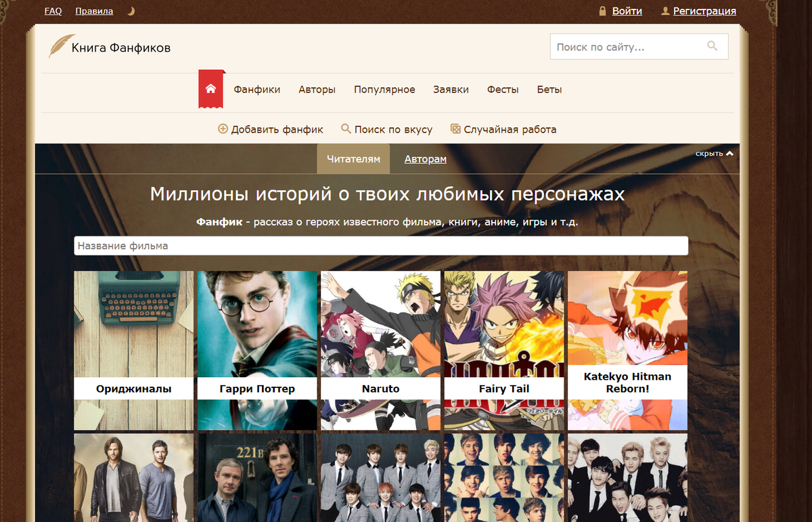The image size is (812, 522).
Task: Open the boy band in gray suits thumbnail
Action: click(x=380, y=478)
